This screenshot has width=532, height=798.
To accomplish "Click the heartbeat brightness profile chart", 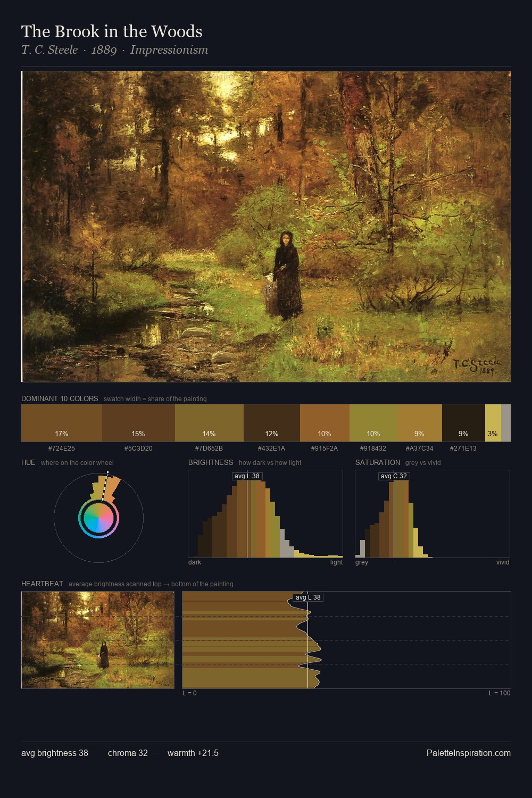I will 346,640.
